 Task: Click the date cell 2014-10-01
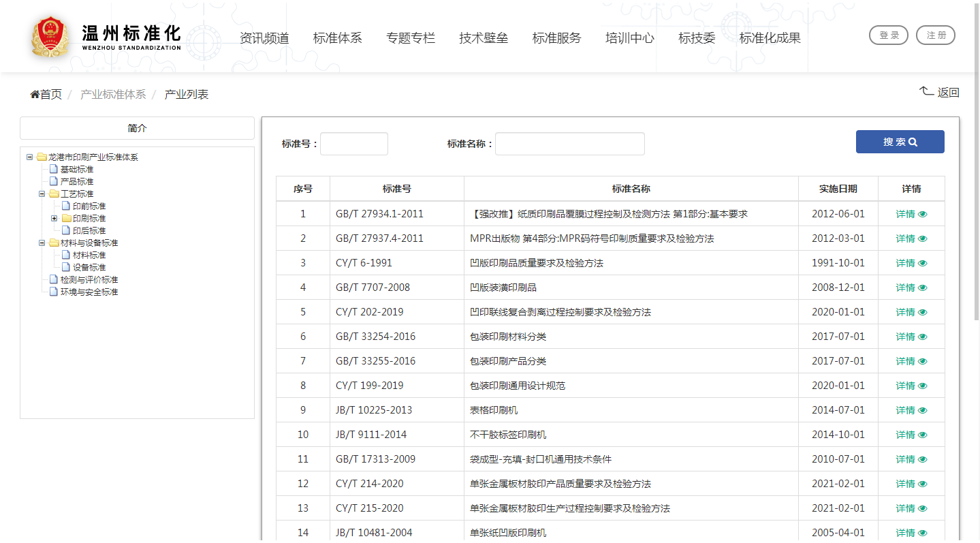(838, 435)
